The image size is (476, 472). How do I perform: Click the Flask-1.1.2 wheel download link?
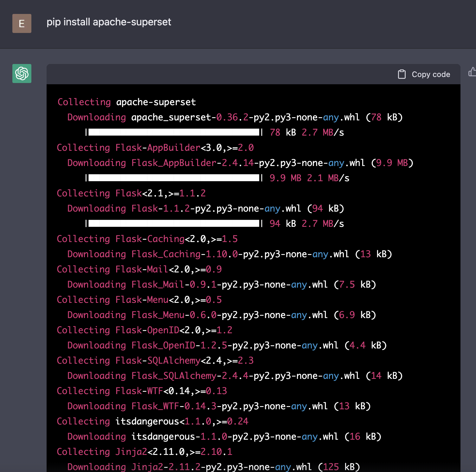pyautogui.click(x=206, y=208)
